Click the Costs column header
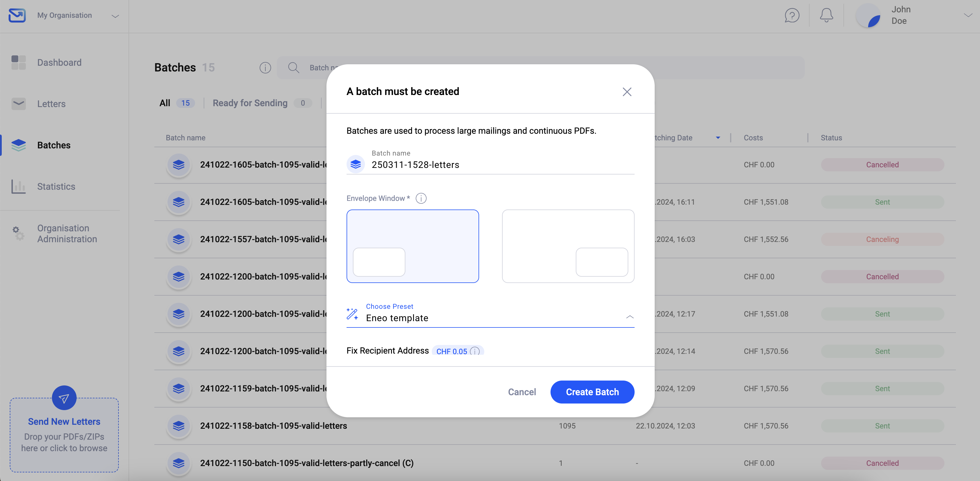Screen dimensions: 980x481 (x=753, y=138)
